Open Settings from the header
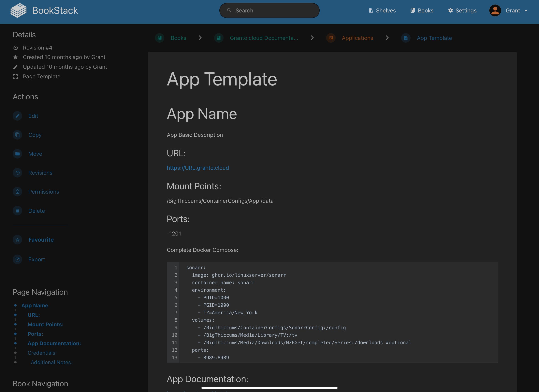Viewport: 539px width, 392px height. [462, 10]
